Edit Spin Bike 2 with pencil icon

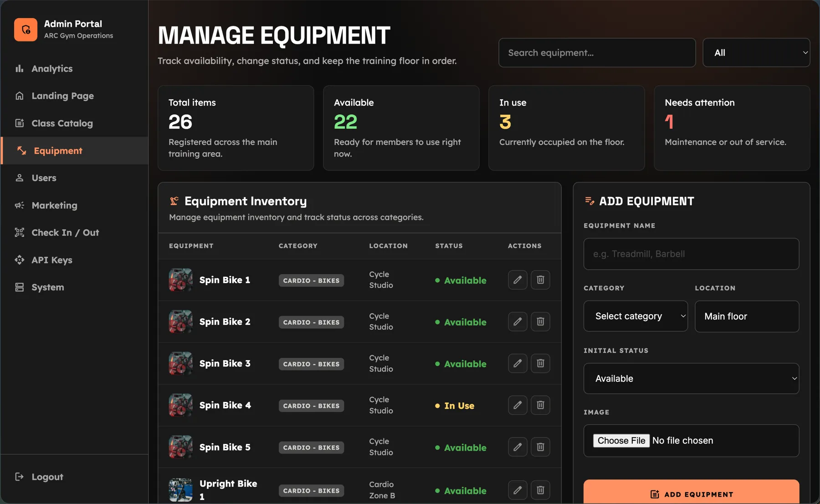tap(518, 321)
